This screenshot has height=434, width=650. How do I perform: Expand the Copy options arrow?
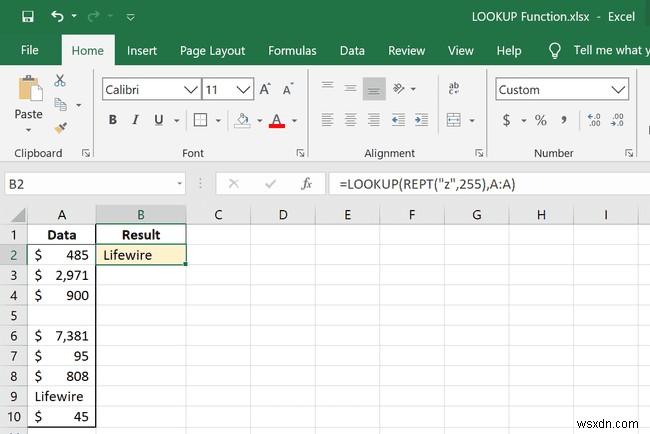coord(79,105)
